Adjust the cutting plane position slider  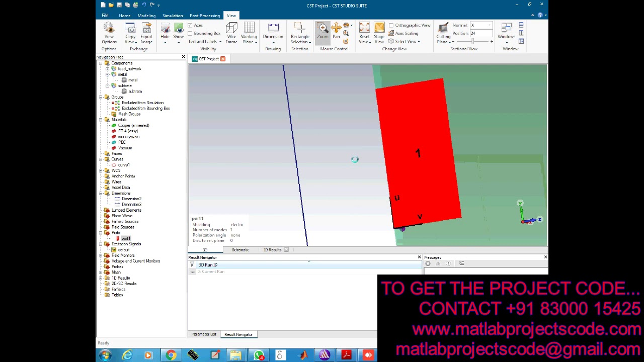472,42
